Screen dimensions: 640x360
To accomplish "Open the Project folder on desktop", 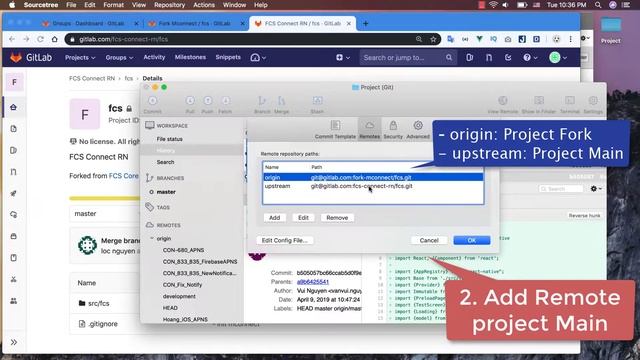I will pos(610,29).
